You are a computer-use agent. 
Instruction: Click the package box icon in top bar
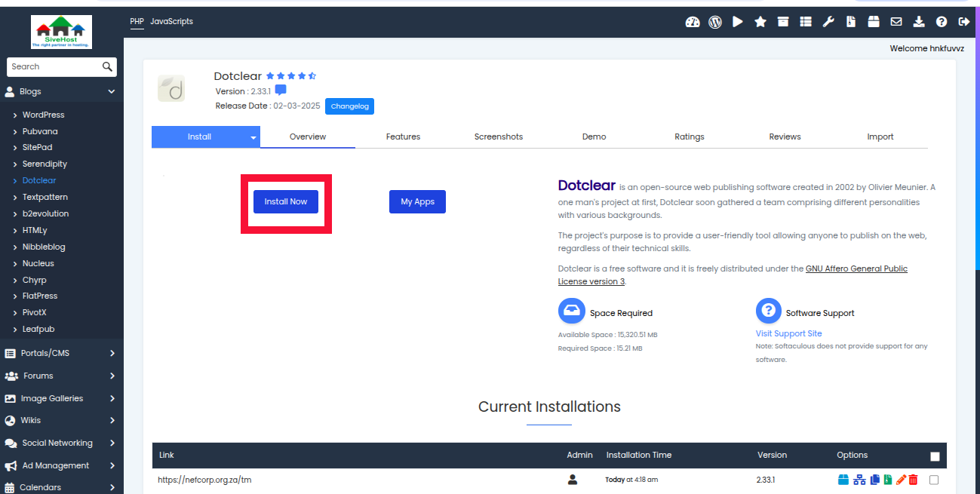click(874, 22)
